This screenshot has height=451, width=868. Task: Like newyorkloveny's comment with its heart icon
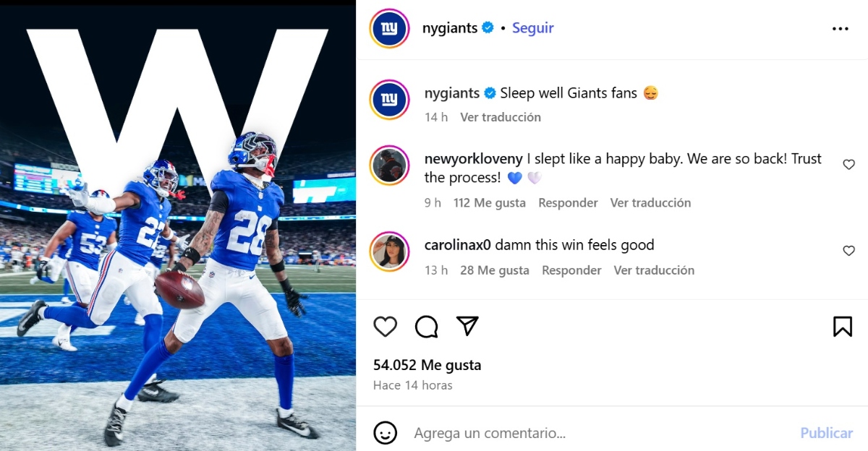tap(848, 164)
